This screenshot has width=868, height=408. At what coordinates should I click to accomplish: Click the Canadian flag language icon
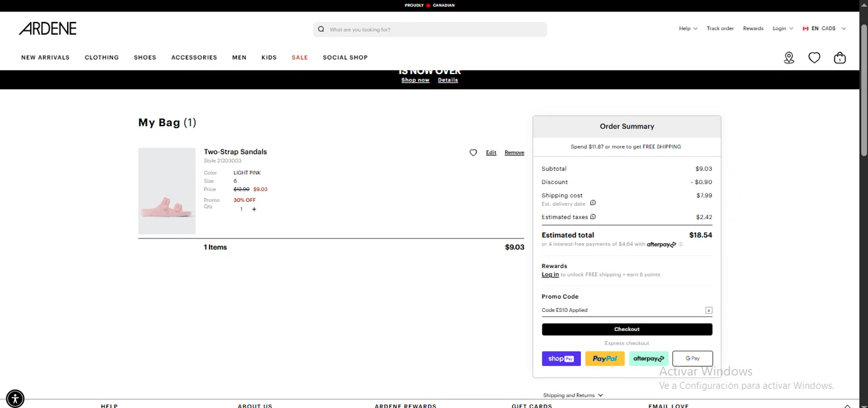pyautogui.click(x=806, y=28)
